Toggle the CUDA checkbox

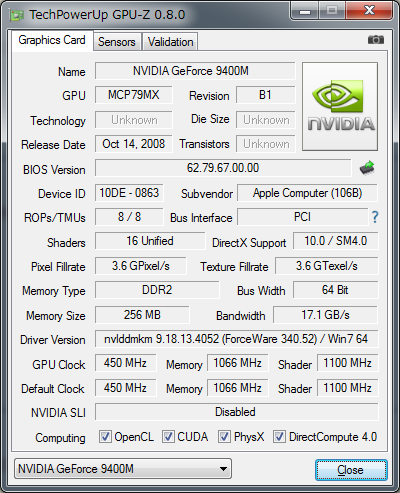(x=168, y=436)
